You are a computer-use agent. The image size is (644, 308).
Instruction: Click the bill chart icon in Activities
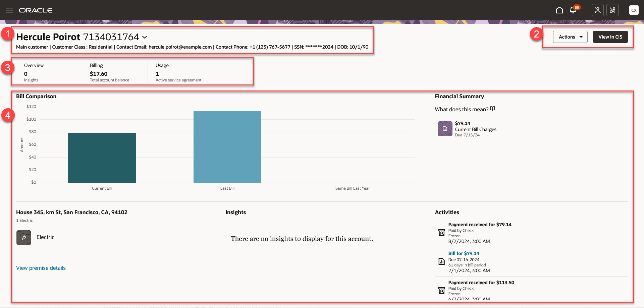441,262
